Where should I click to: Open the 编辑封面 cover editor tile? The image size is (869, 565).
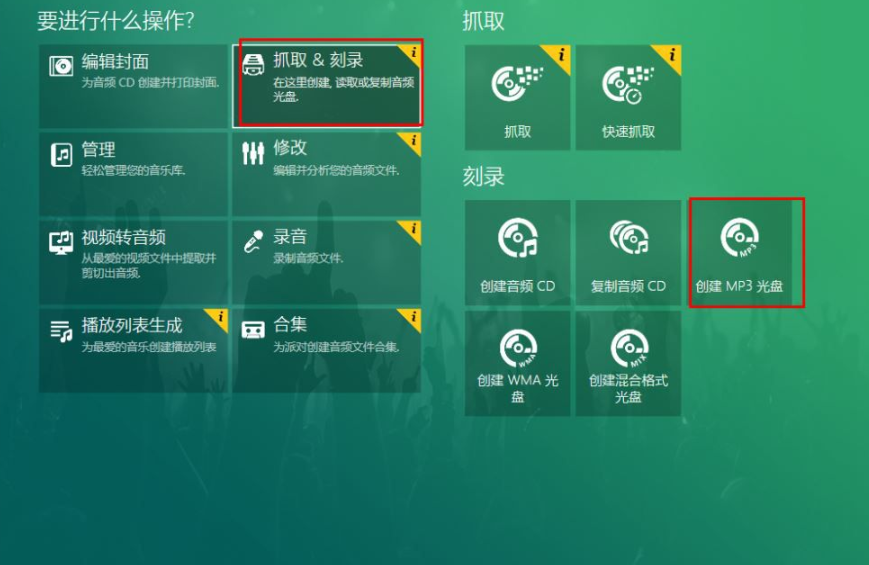(x=133, y=86)
